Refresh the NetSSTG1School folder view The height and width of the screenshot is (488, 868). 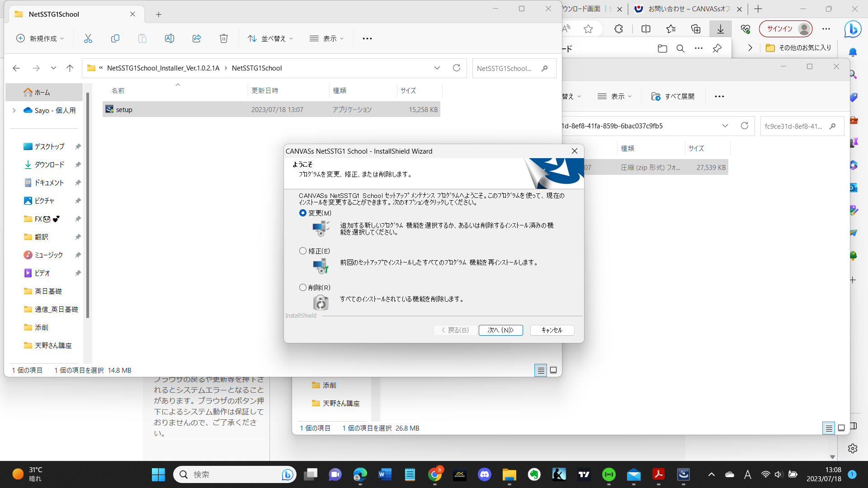coord(457,68)
